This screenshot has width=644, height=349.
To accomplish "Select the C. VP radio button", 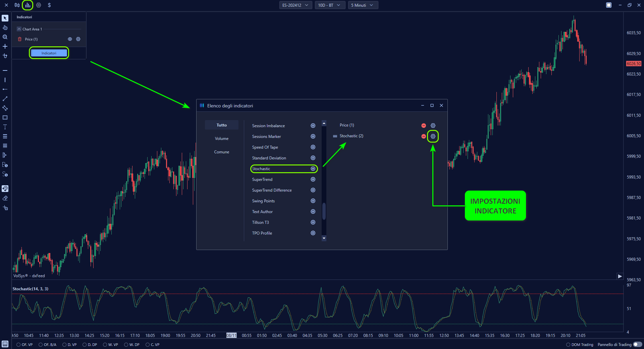I will pyautogui.click(x=148, y=345).
